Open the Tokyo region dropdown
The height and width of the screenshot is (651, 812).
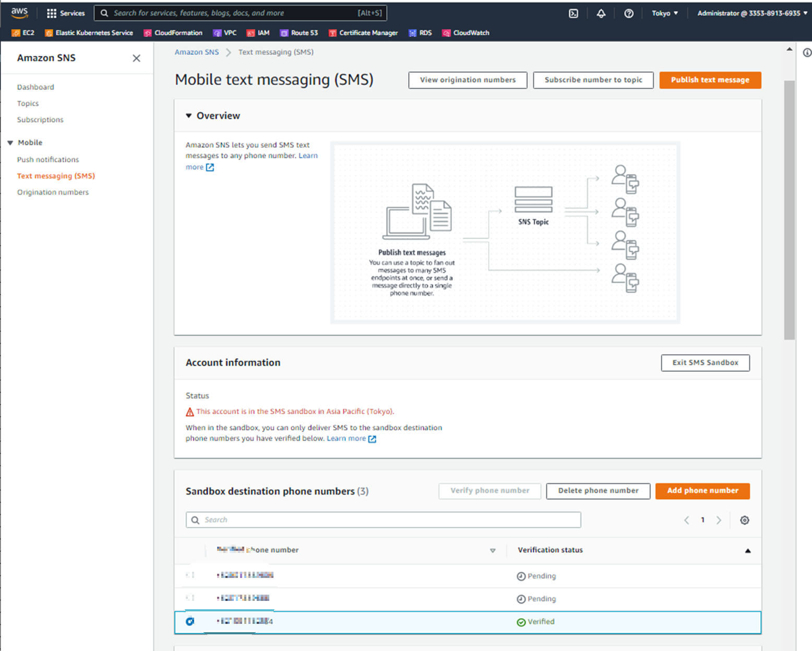point(665,13)
